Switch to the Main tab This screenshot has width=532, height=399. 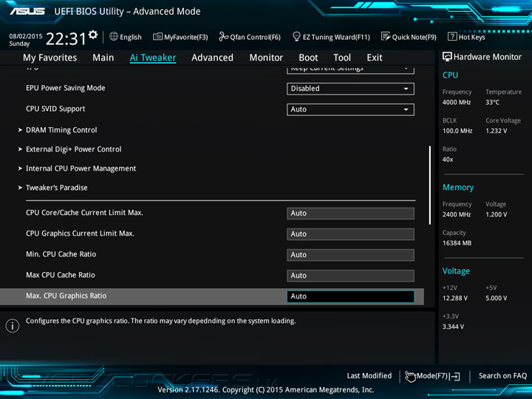coord(103,58)
